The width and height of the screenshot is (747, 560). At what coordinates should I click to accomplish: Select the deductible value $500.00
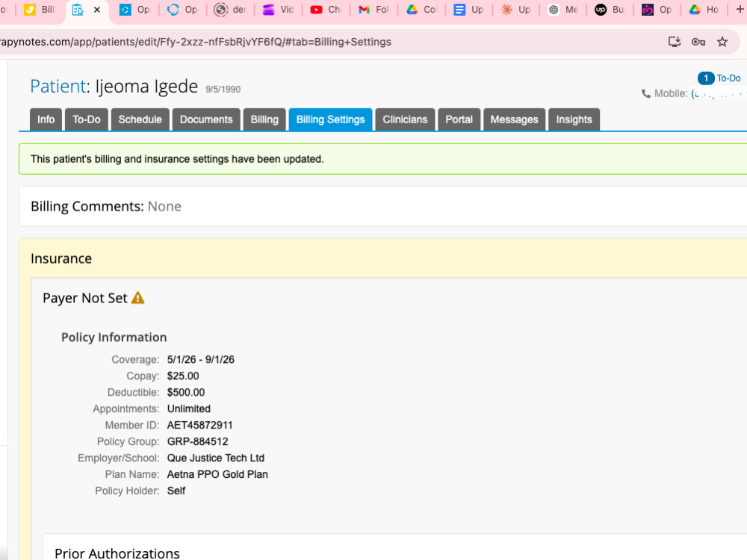point(186,393)
